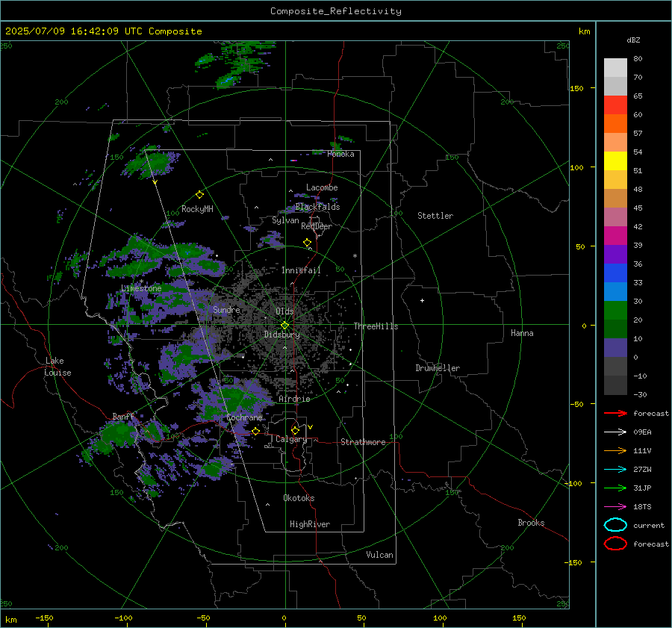
Task: Click the Cochrane town label
Action: (244, 417)
